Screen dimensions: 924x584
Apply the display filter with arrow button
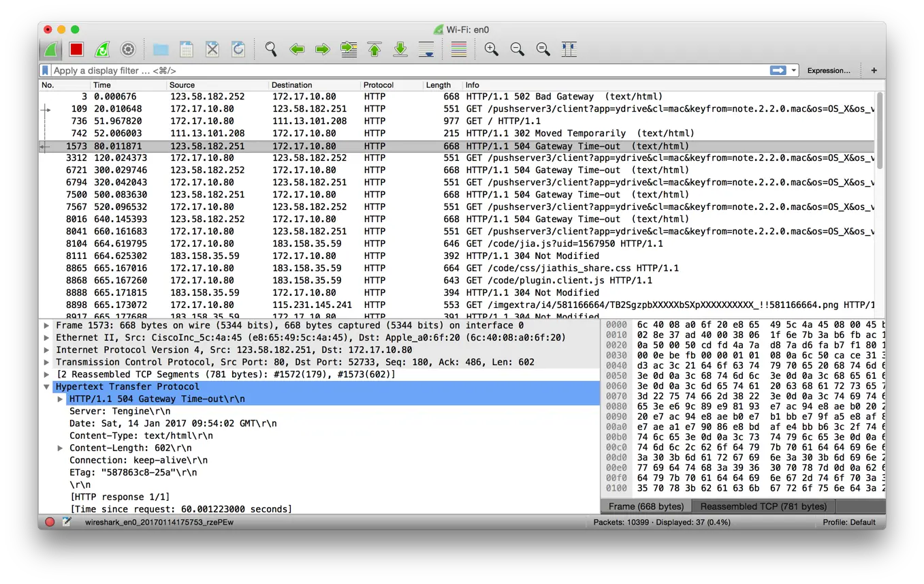tap(778, 70)
